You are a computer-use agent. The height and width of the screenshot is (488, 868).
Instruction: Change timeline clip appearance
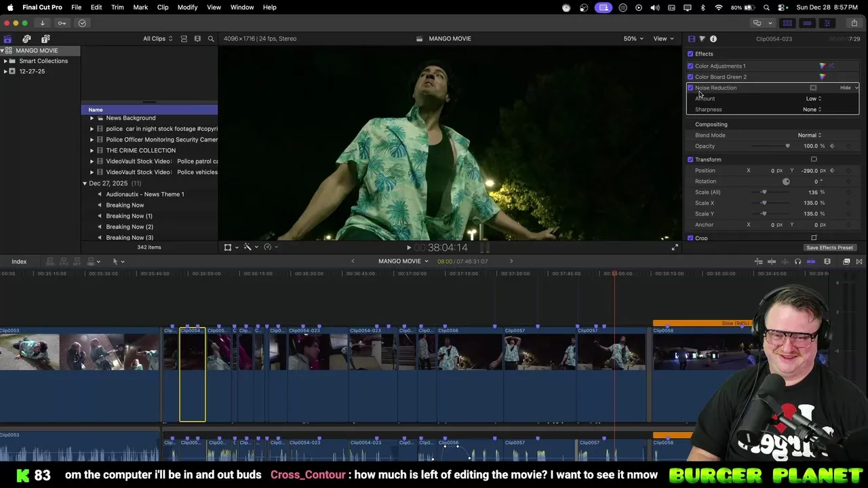[827, 262]
